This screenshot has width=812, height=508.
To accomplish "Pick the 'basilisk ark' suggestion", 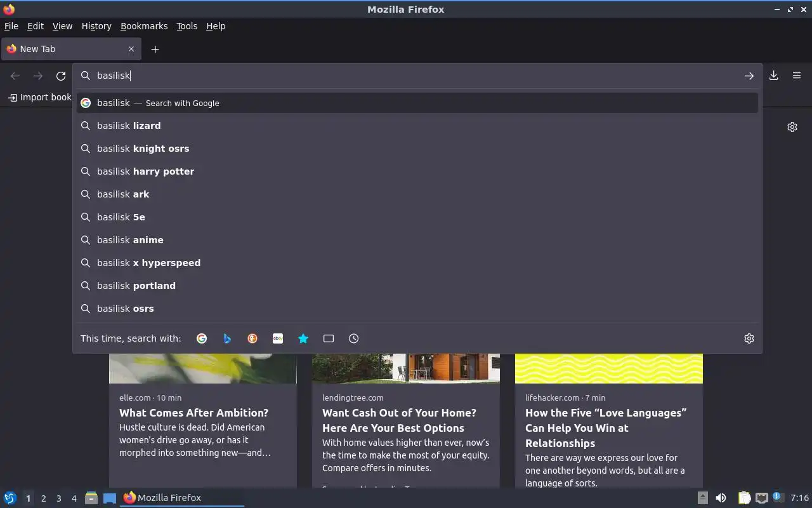I will pyautogui.click(x=417, y=194).
